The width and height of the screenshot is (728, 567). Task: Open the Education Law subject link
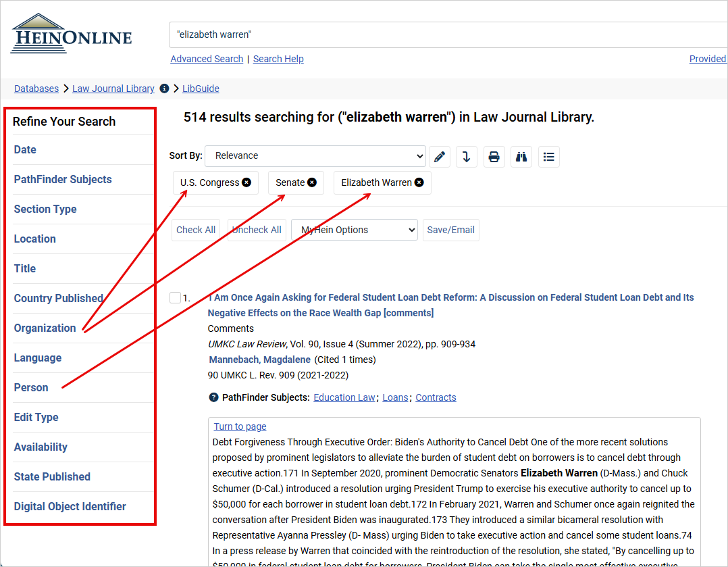tap(344, 398)
